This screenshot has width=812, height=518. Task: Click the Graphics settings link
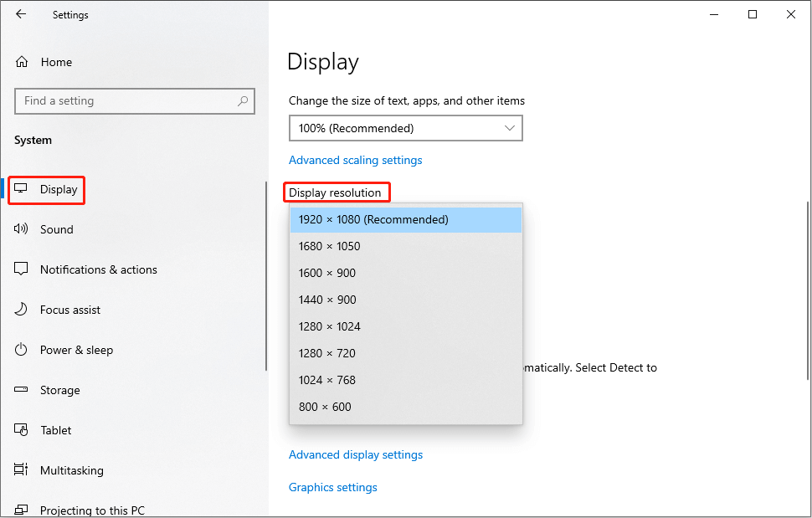[333, 488]
